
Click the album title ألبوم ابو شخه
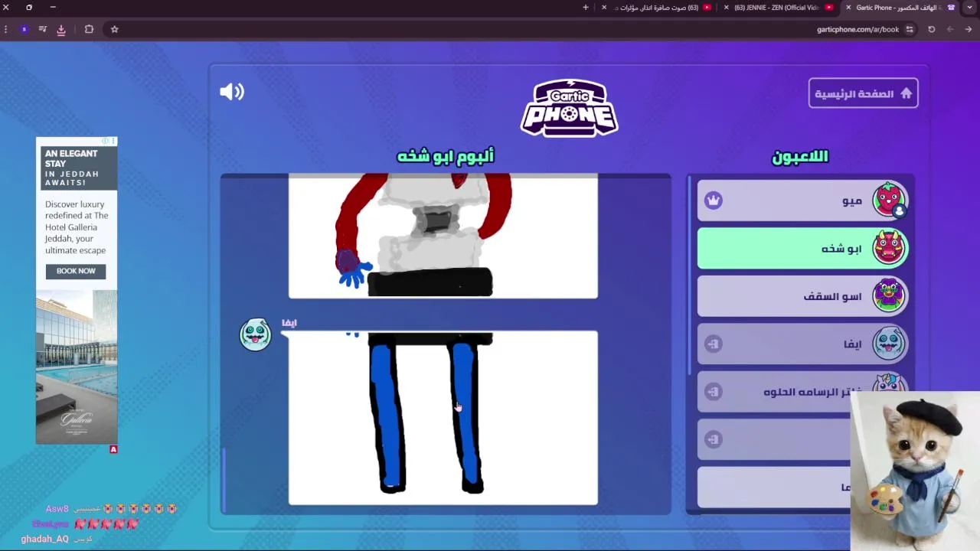[x=446, y=156]
